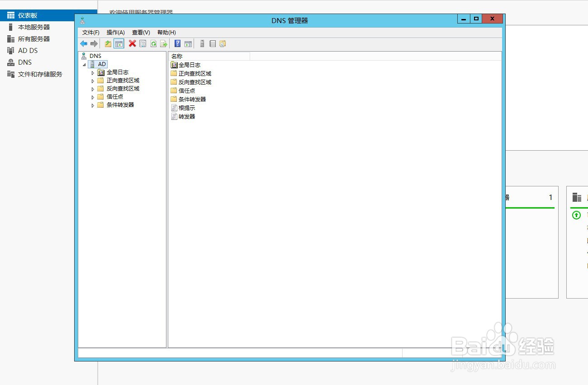Click the 文件和存储服务 icon in sidebar
Viewport: 588px width, 385px height.
[x=11, y=74]
